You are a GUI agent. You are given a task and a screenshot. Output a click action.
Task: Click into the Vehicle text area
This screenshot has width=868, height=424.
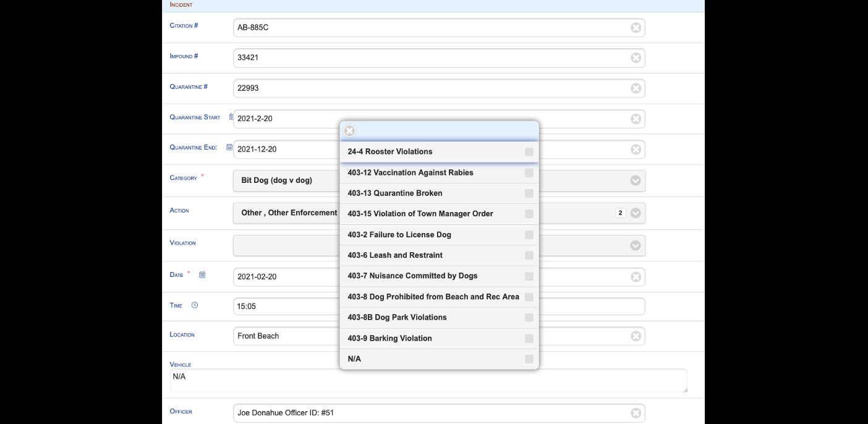tap(428, 380)
